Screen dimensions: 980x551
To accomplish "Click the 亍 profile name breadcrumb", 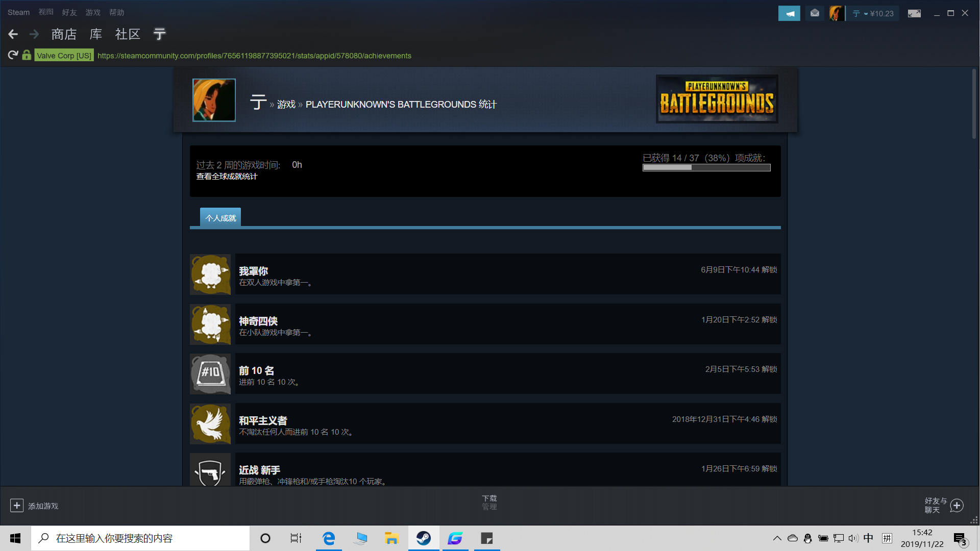I will (258, 103).
